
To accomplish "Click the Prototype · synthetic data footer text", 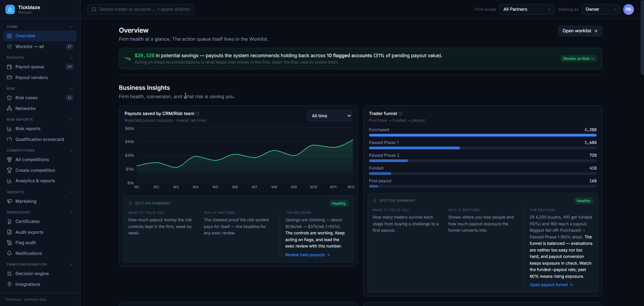I will pos(26,300).
